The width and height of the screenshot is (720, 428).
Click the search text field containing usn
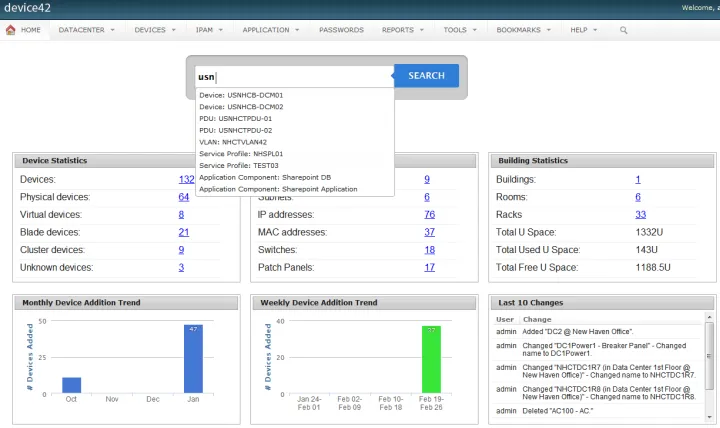[294, 77]
